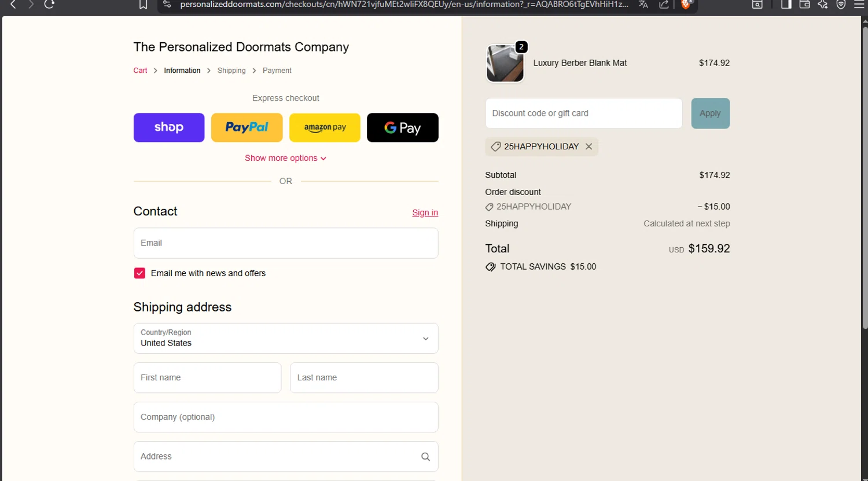Open the browser hamburger menu
The width and height of the screenshot is (868, 481).
tap(859, 5)
